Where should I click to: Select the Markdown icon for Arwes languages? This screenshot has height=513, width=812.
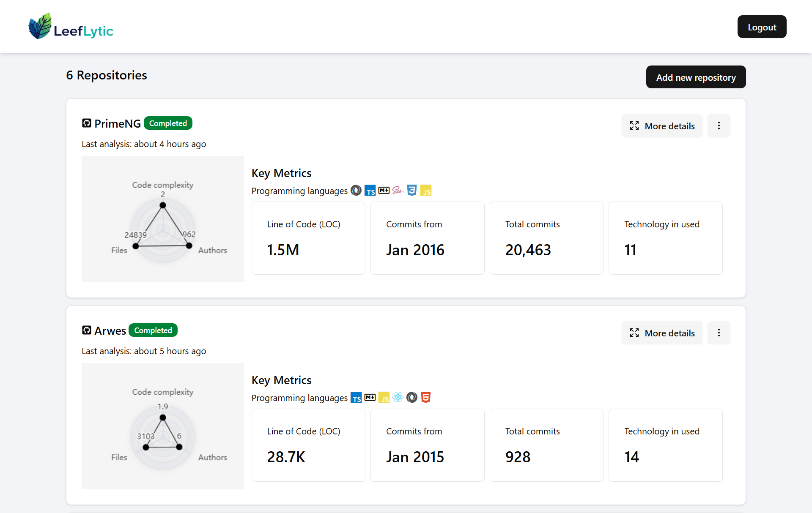point(370,398)
